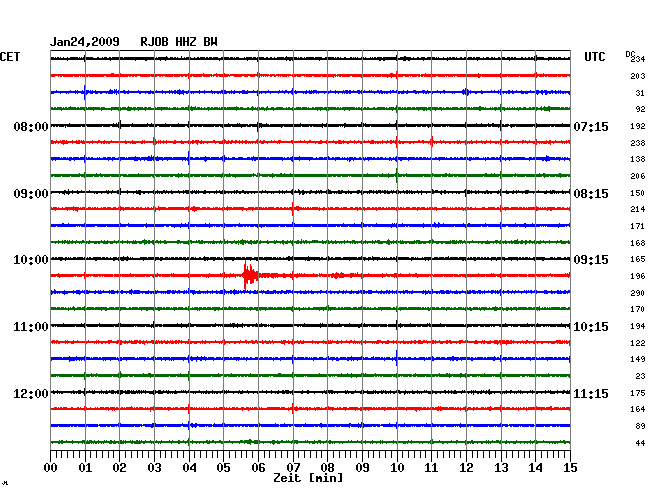The height and width of the screenshot is (494, 650).
Task: Click DC value "203"
Action: (638, 76)
